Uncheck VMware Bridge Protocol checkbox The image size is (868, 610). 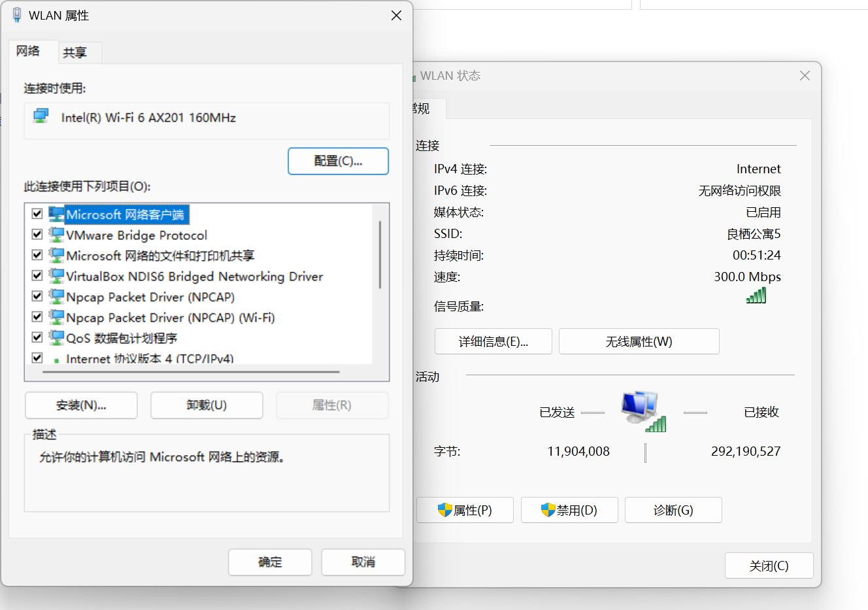coord(37,234)
